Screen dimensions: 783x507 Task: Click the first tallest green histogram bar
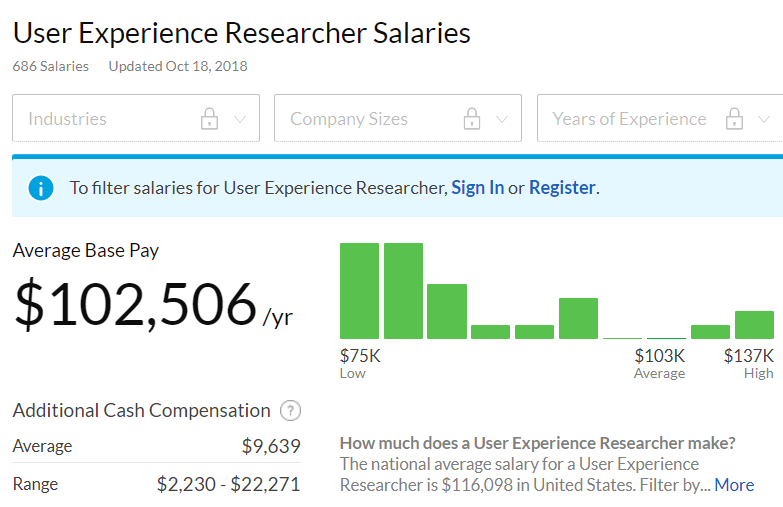point(360,291)
